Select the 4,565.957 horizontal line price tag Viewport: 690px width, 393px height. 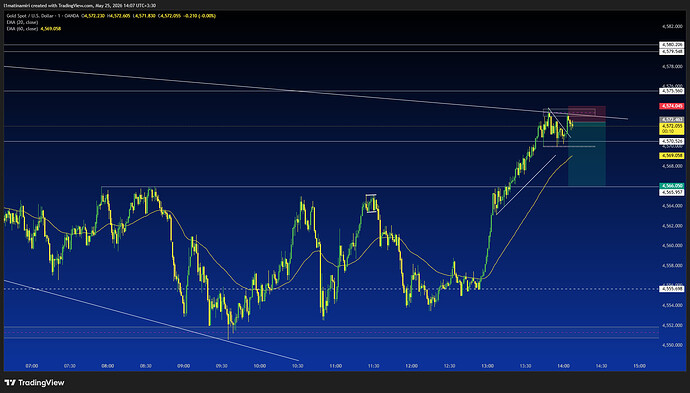(x=672, y=192)
